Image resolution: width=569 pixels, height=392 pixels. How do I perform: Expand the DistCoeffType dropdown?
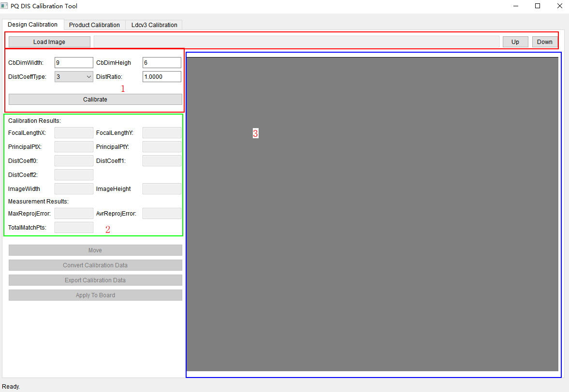[x=73, y=76]
